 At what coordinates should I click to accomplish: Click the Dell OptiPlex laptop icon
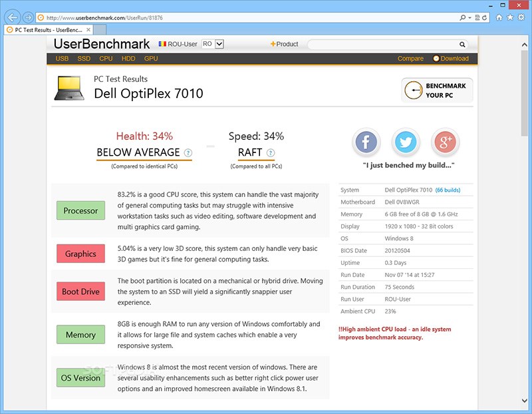click(x=69, y=87)
